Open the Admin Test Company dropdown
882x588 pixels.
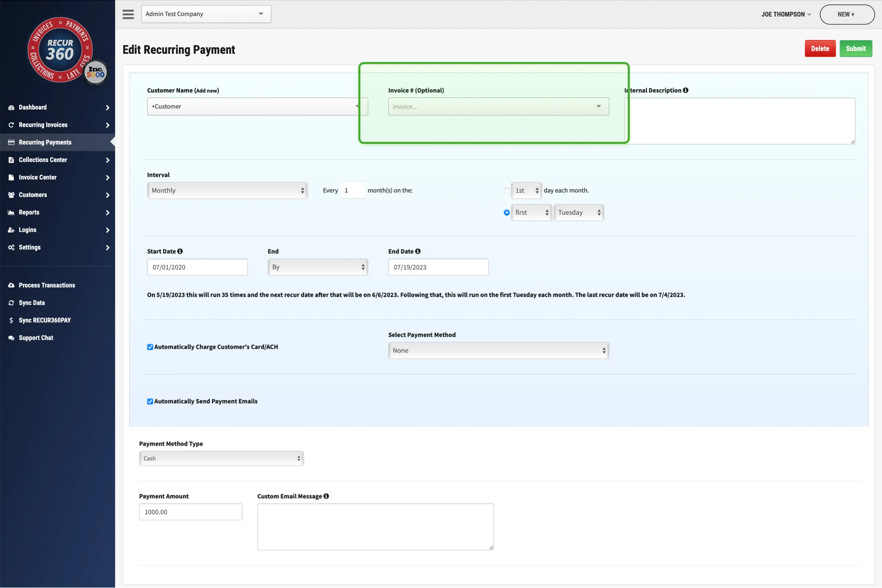tap(206, 14)
